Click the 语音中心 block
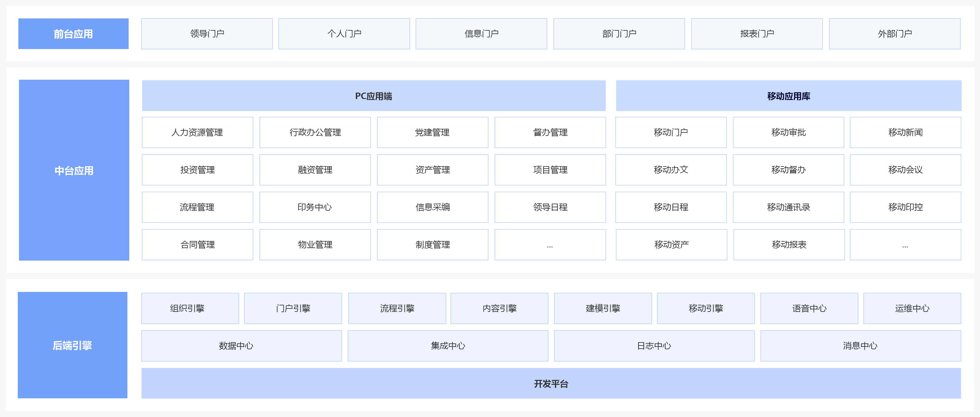This screenshot has width=980, height=417. (809, 308)
